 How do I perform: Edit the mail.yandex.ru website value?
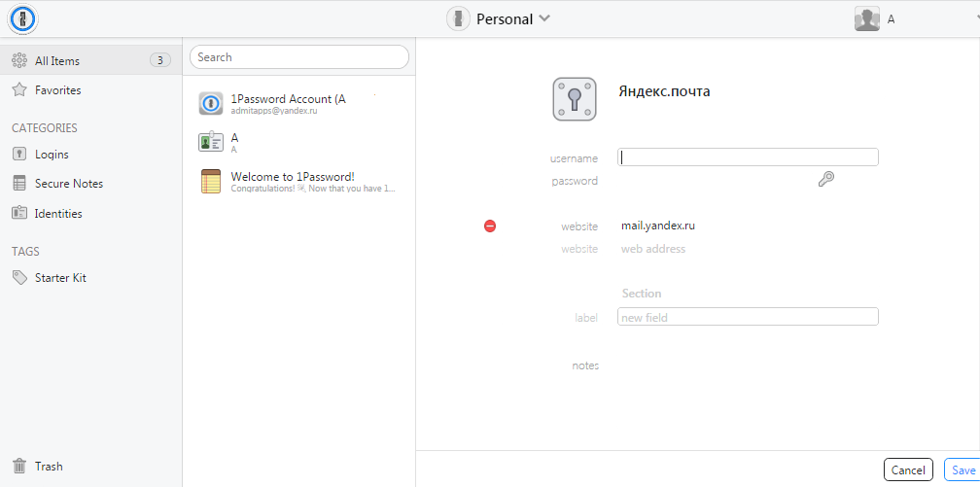(x=658, y=226)
